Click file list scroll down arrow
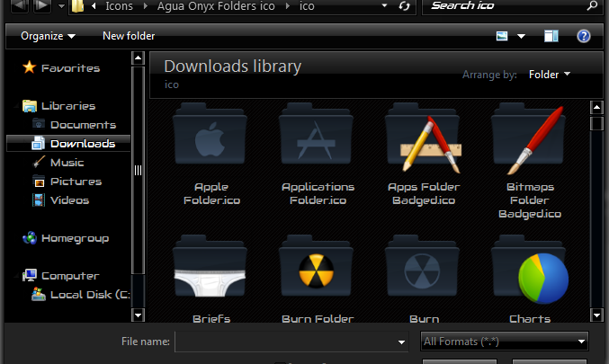The height and width of the screenshot is (364, 609). point(596,315)
